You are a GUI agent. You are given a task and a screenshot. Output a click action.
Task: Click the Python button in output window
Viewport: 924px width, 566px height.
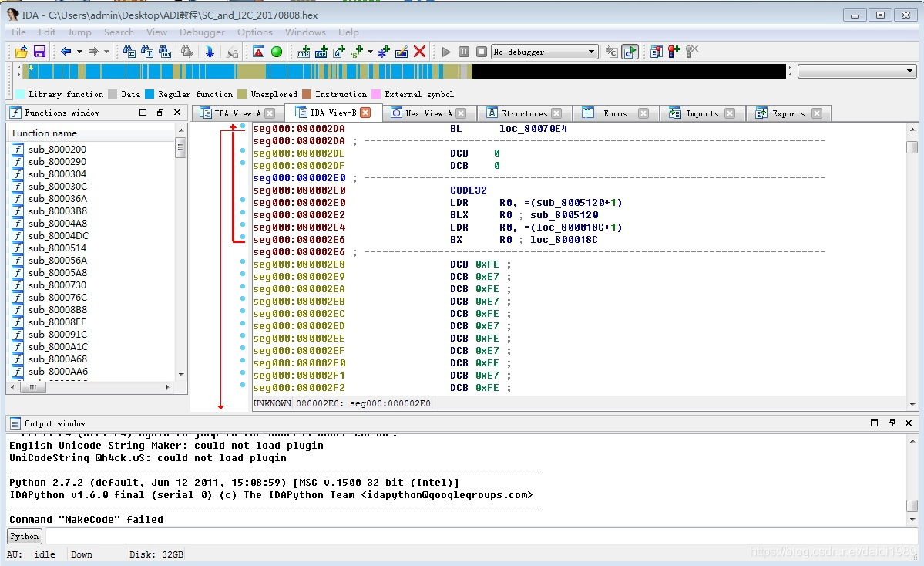(x=24, y=536)
